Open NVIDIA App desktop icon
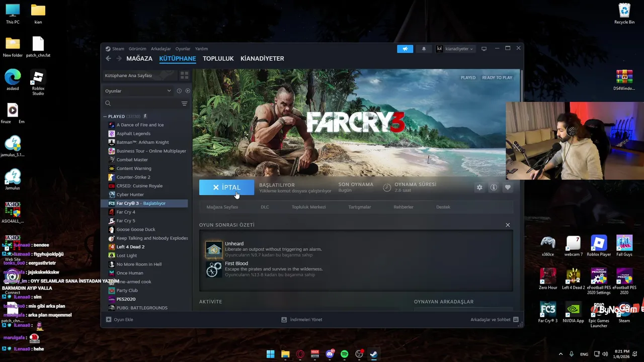This screenshot has height=362, width=644. coord(573,312)
